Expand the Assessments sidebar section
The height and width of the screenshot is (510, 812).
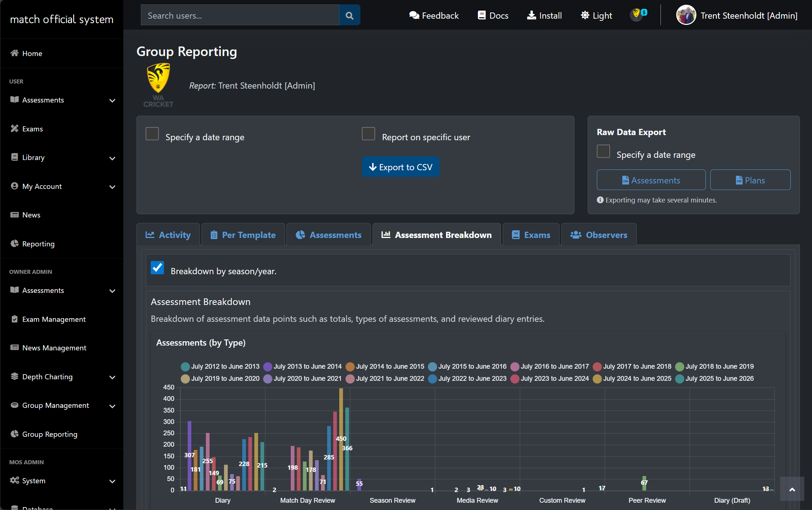pos(112,100)
